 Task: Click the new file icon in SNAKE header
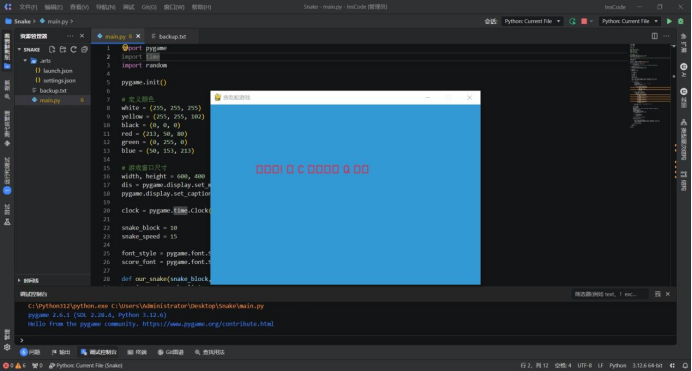[52, 49]
